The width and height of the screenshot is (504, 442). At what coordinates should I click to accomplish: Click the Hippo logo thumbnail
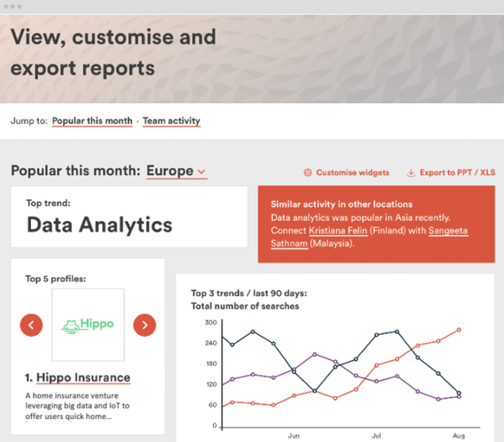tap(88, 325)
